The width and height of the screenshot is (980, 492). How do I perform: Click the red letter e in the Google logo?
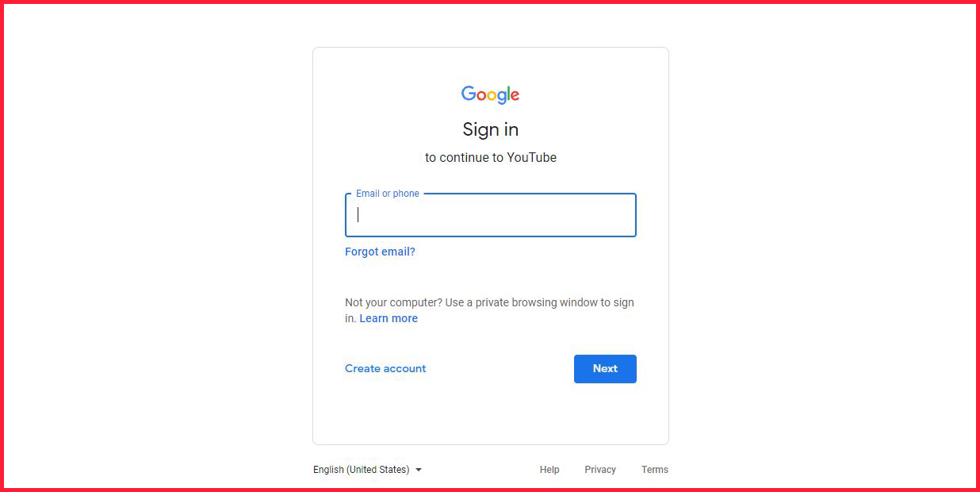click(515, 96)
